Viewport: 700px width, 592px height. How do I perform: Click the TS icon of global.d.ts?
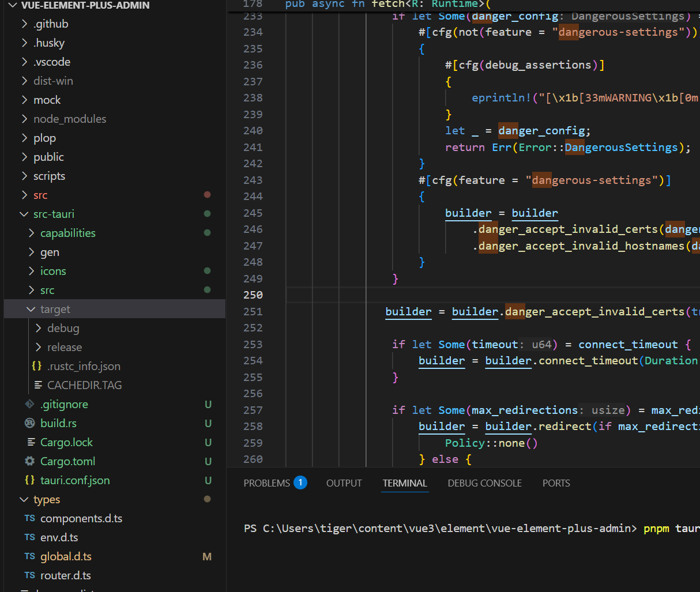30,556
